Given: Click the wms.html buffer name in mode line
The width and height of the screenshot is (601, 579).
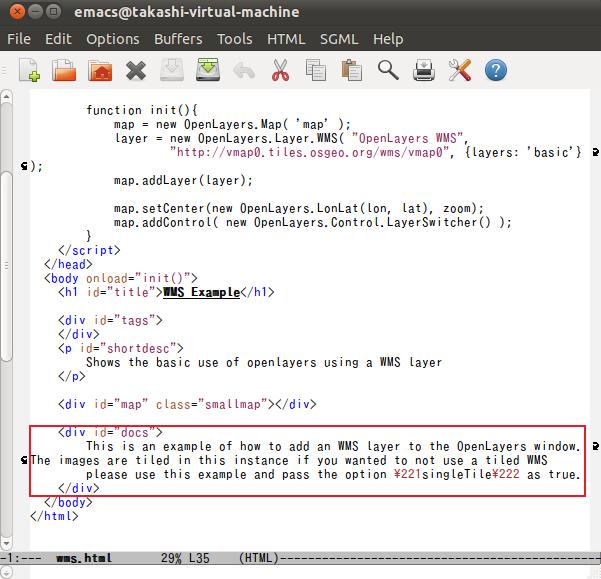Looking at the screenshot, I should coord(84,558).
